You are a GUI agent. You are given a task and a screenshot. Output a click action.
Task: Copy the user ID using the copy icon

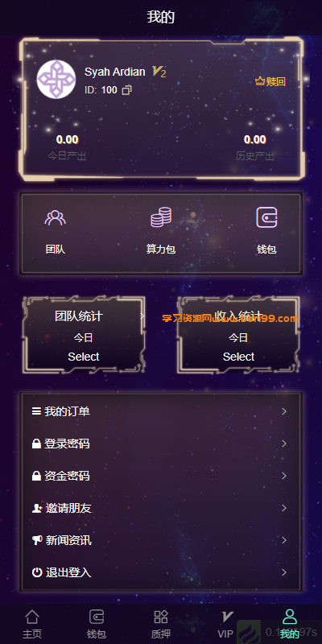pyautogui.click(x=127, y=90)
